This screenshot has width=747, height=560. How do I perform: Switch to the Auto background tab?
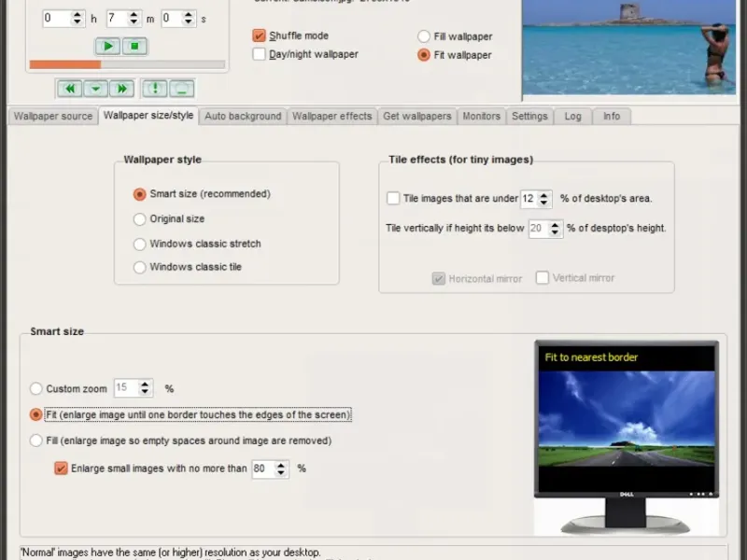click(243, 116)
